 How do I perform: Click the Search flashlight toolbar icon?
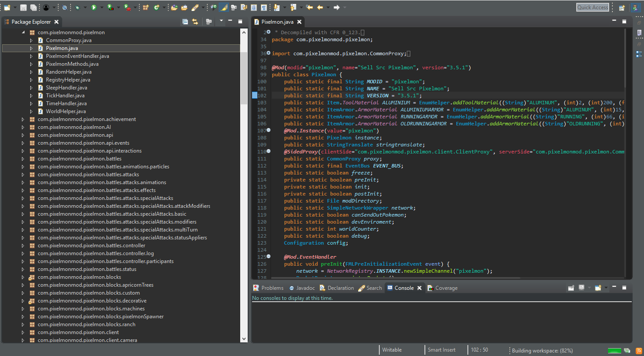[x=195, y=7]
